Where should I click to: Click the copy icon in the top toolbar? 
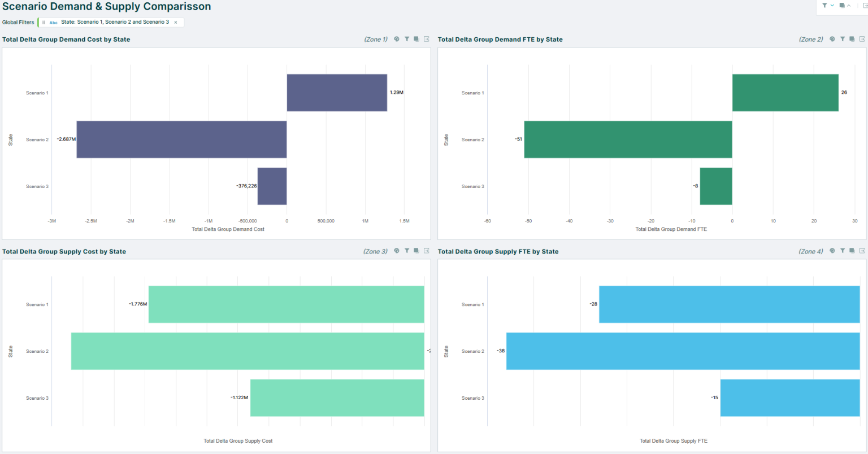(x=841, y=5)
